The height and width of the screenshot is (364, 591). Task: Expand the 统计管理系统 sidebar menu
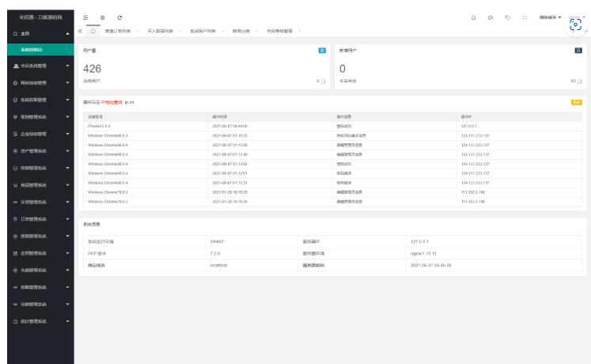click(x=38, y=321)
